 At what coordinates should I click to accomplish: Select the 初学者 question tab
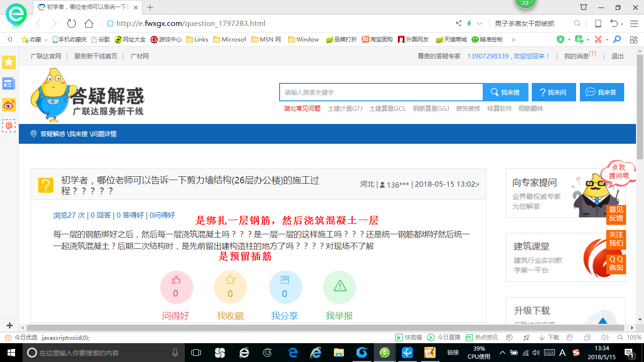pyautogui.click(x=87, y=7)
